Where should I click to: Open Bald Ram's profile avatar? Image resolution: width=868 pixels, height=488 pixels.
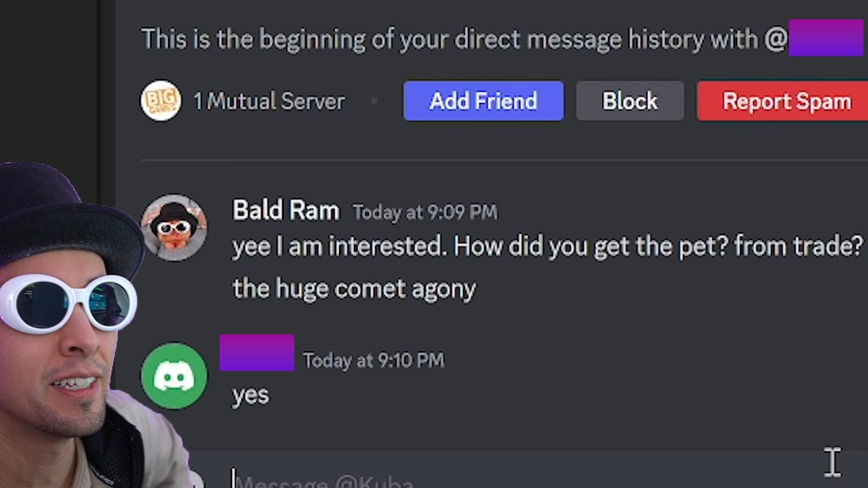pyautogui.click(x=174, y=227)
